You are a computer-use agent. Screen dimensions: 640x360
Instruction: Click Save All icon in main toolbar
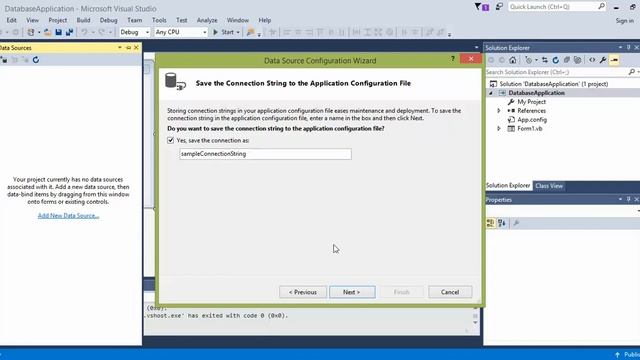click(69, 32)
